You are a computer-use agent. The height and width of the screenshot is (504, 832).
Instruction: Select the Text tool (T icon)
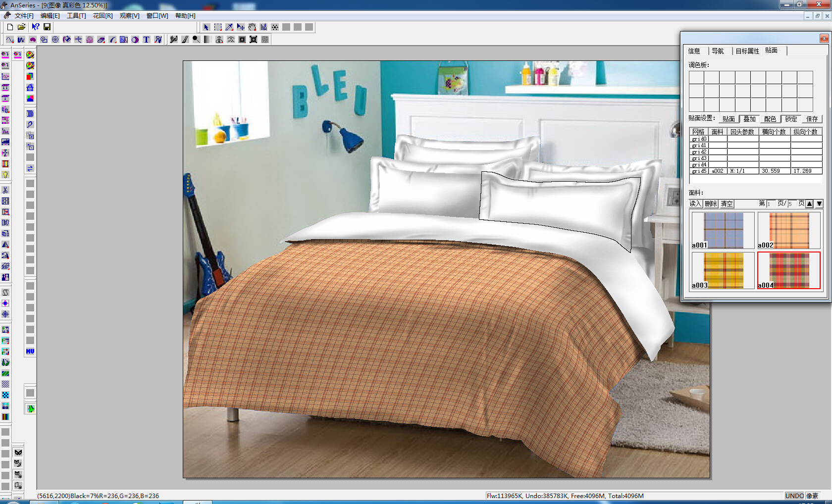tap(147, 40)
